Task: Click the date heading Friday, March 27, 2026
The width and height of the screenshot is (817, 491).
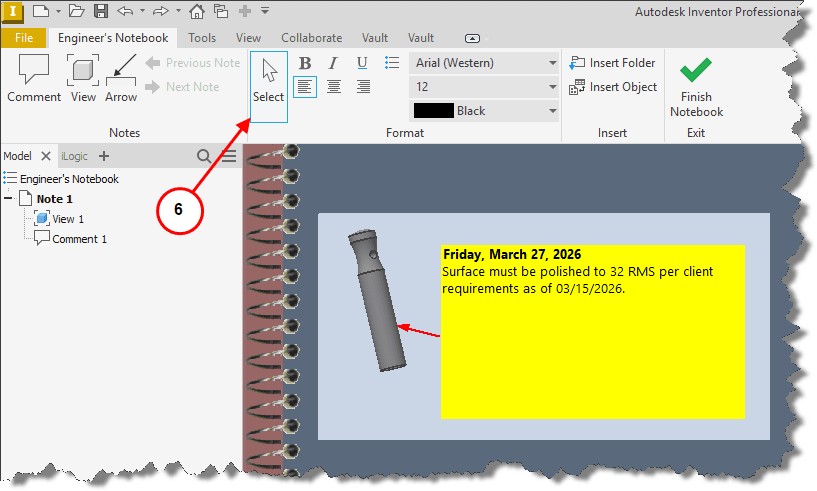Action: click(512, 254)
